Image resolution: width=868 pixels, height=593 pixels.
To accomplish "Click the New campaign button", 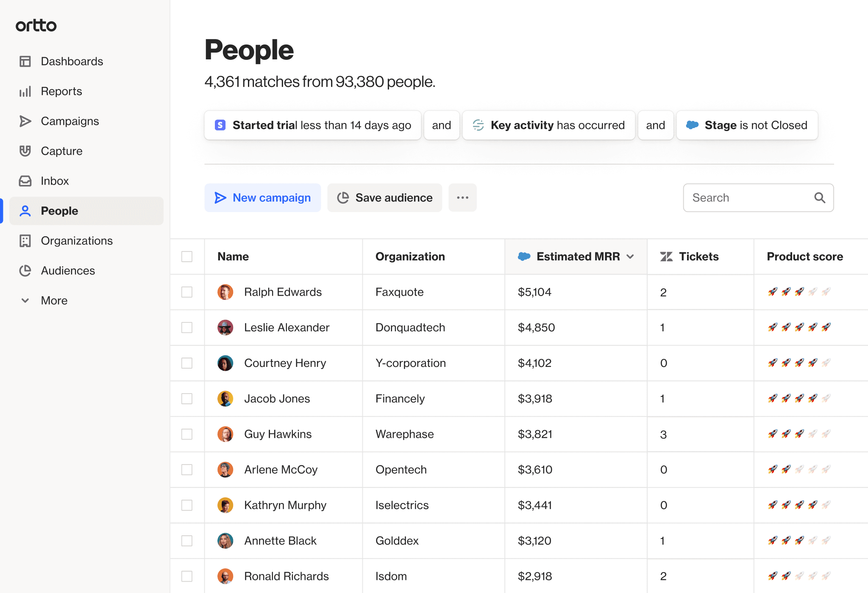I will (263, 198).
